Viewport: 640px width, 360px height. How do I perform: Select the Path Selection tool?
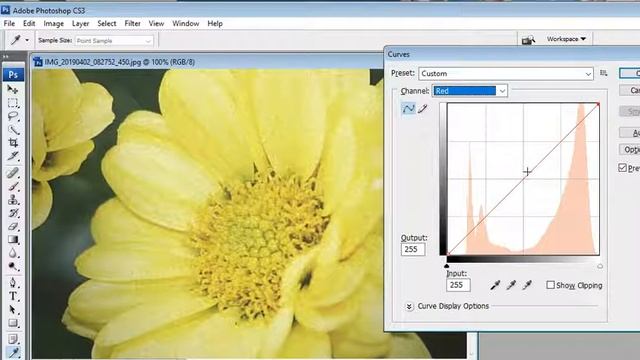coord(13,309)
